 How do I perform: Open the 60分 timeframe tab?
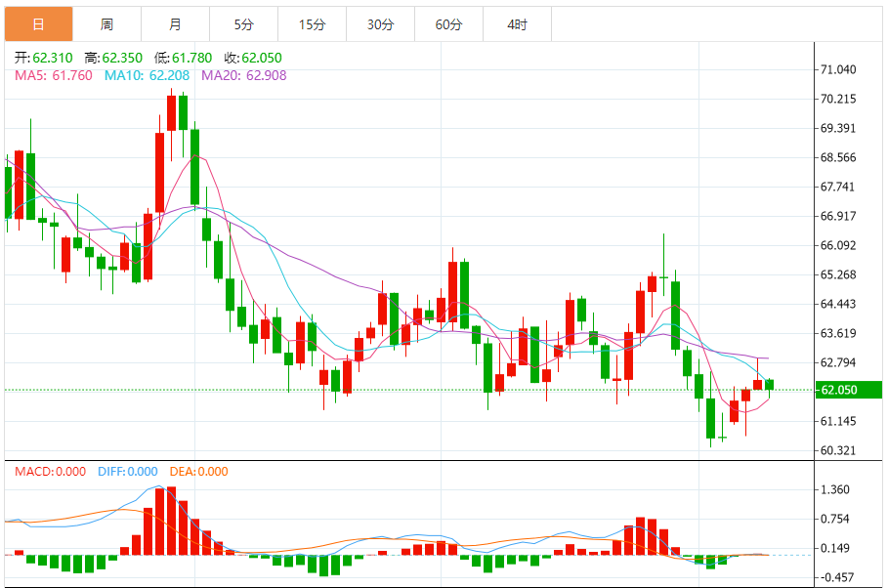pos(449,24)
